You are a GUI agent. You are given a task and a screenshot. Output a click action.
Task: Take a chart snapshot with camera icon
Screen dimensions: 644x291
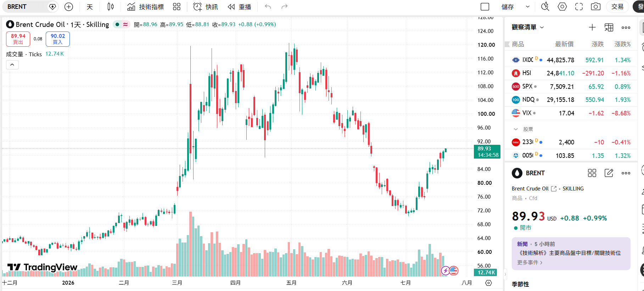(x=595, y=7)
